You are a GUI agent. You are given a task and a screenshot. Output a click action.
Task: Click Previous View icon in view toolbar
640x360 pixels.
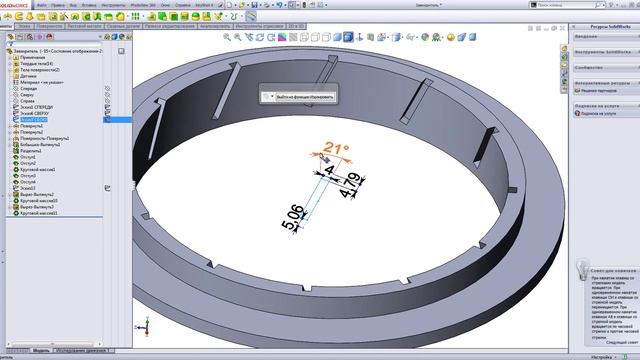(249, 37)
